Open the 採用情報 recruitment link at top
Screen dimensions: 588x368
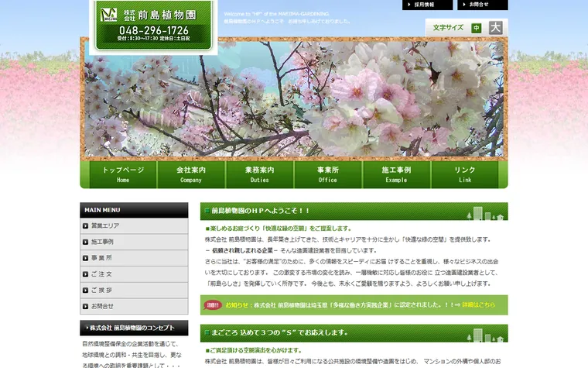point(427,5)
